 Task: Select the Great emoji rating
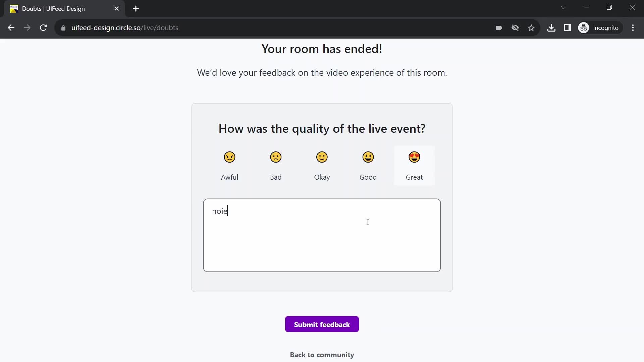click(x=415, y=157)
